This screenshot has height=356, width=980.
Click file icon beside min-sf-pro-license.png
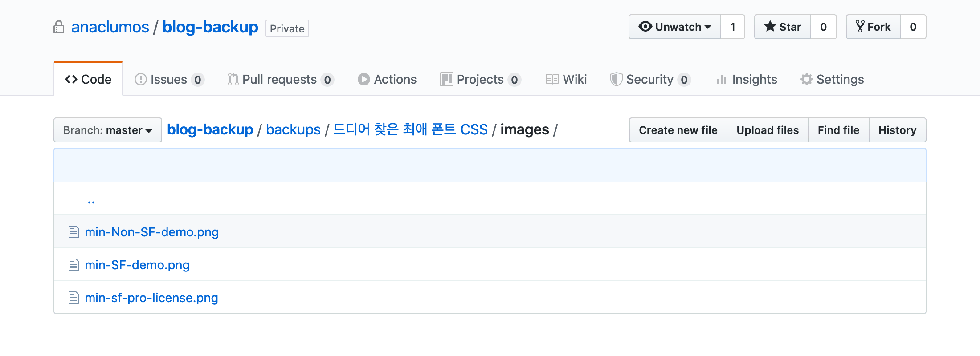(x=73, y=298)
